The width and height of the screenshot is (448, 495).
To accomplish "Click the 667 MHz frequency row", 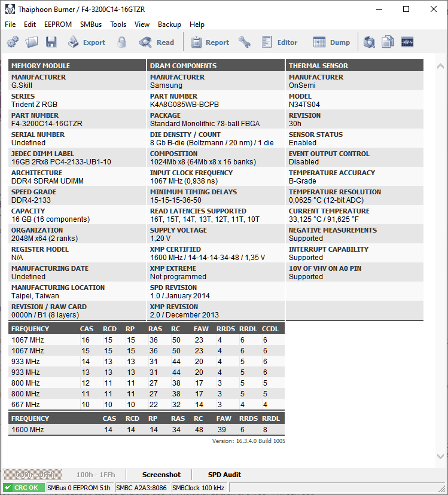I will coord(147,404).
